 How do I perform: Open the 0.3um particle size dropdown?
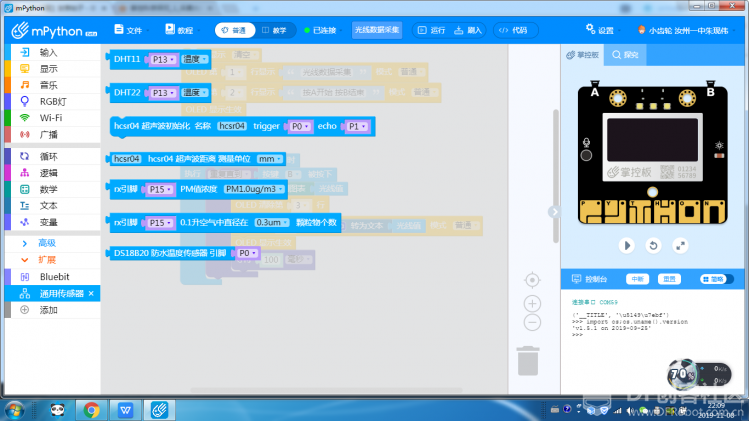click(272, 223)
